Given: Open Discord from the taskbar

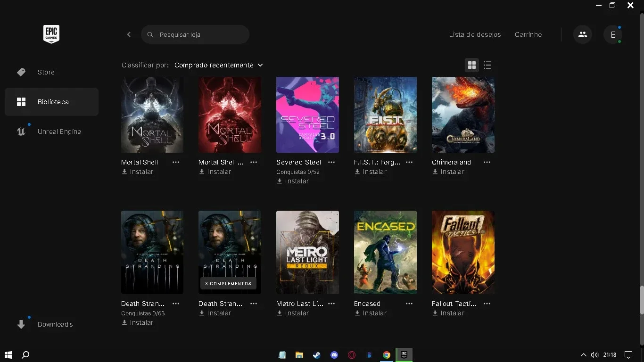Looking at the screenshot, I should click(x=334, y=355).
